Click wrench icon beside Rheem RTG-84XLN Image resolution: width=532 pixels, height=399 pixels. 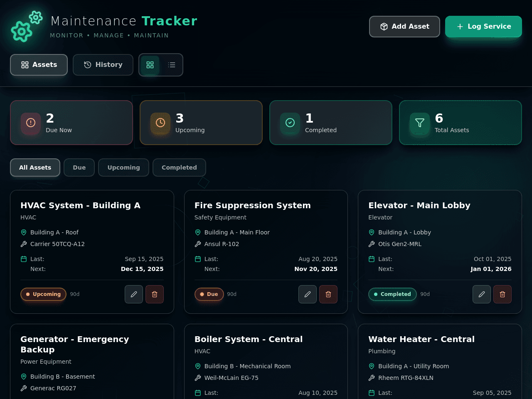372,378
